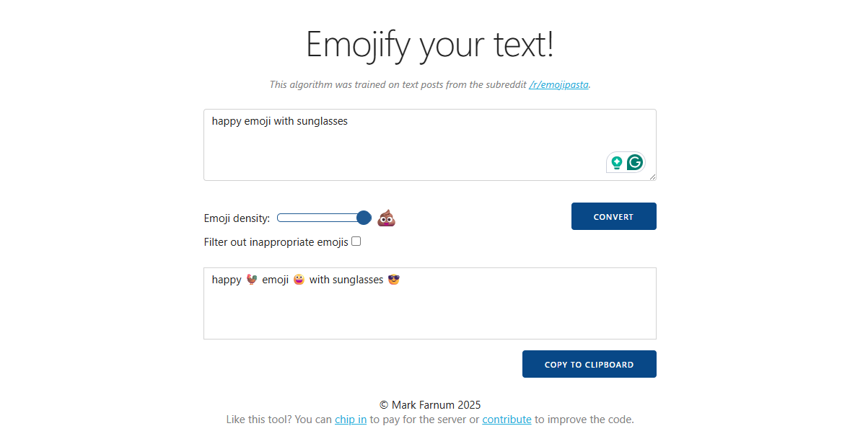Open the /r/emojipasta subreddit link
Image resolution: width=868 pixels, height=426 pixels.
point(558,84)
